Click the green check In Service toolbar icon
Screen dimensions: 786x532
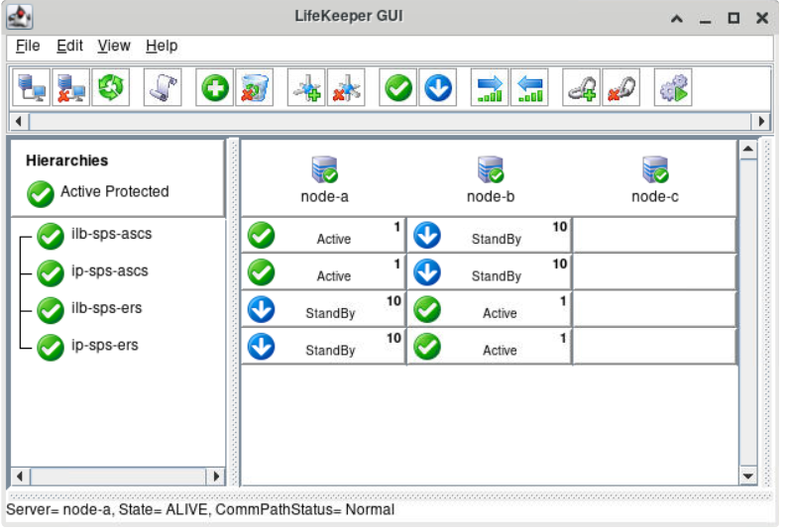click(x=398, y=87)
